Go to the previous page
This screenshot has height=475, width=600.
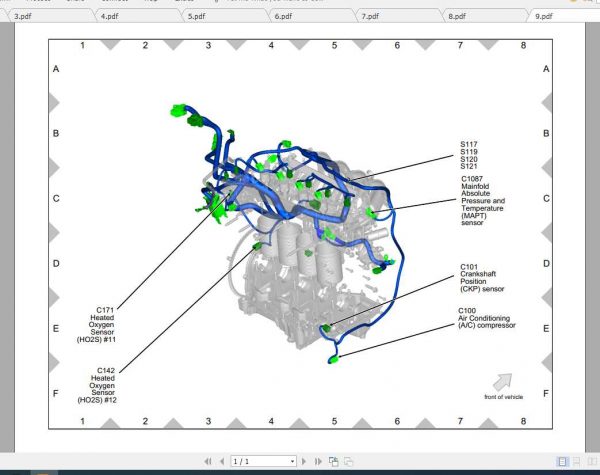click(x=222, y=462)
